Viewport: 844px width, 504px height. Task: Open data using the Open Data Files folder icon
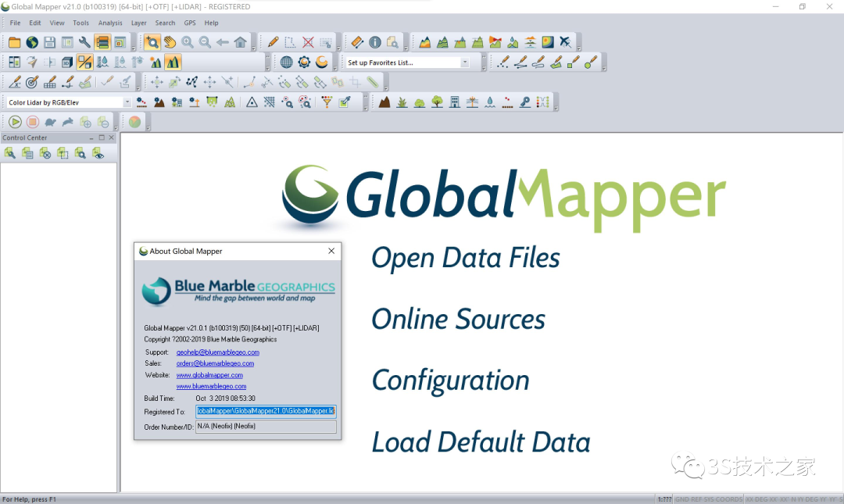click(x=14, y=42)
